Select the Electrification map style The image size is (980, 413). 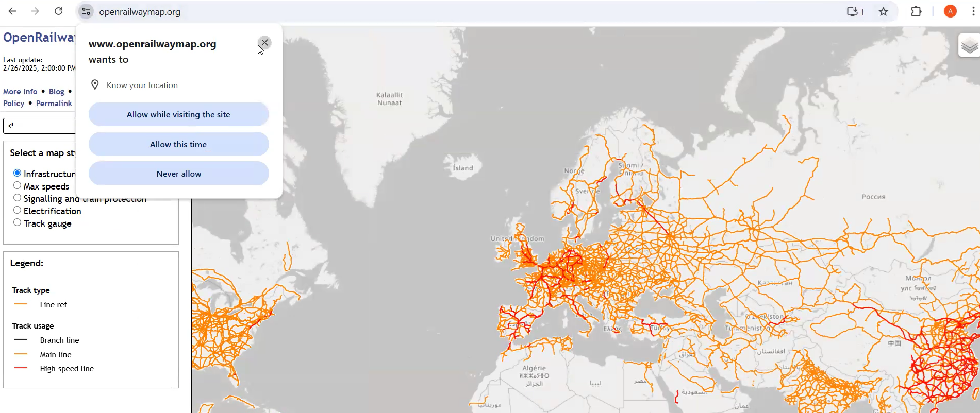(17, 210)
